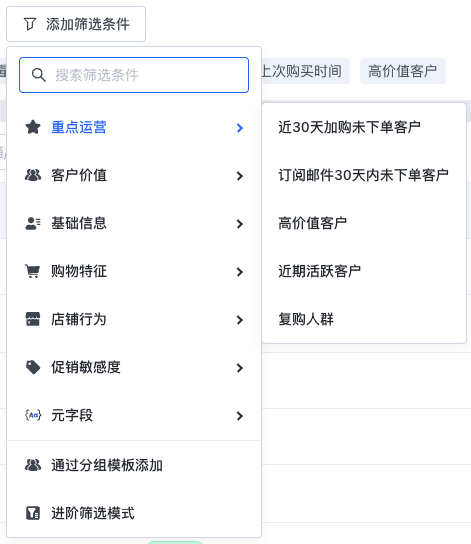The height and width of the screenshot is (544, 471).
Task: Focus the 搜索筛选条件 search field
Action: [x=134, y=75]
